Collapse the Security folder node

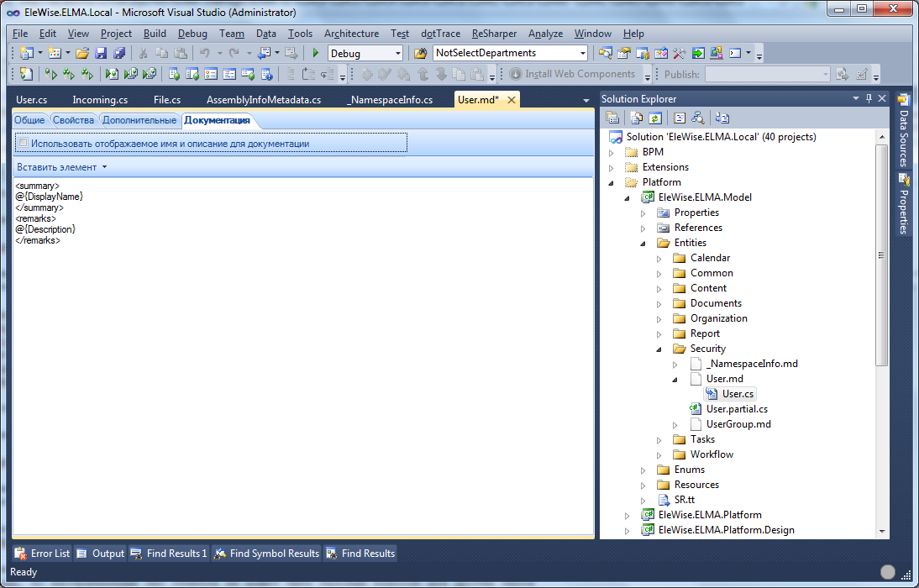tap(659, 349)
